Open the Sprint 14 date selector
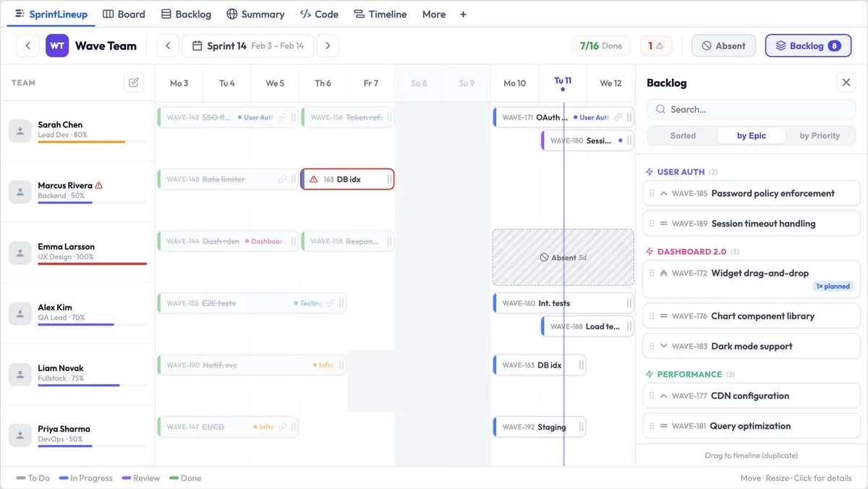 pyautogui.click(x=248, y=46)
